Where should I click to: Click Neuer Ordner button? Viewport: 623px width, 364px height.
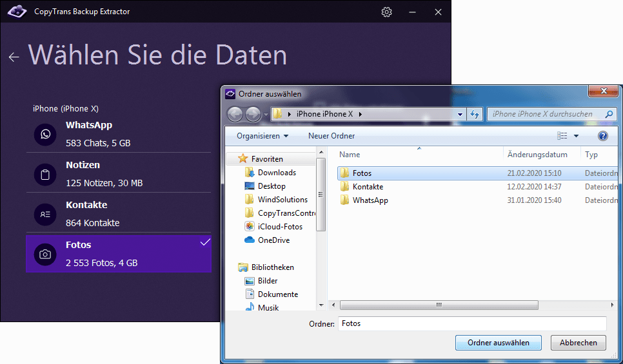click(331, 136)
